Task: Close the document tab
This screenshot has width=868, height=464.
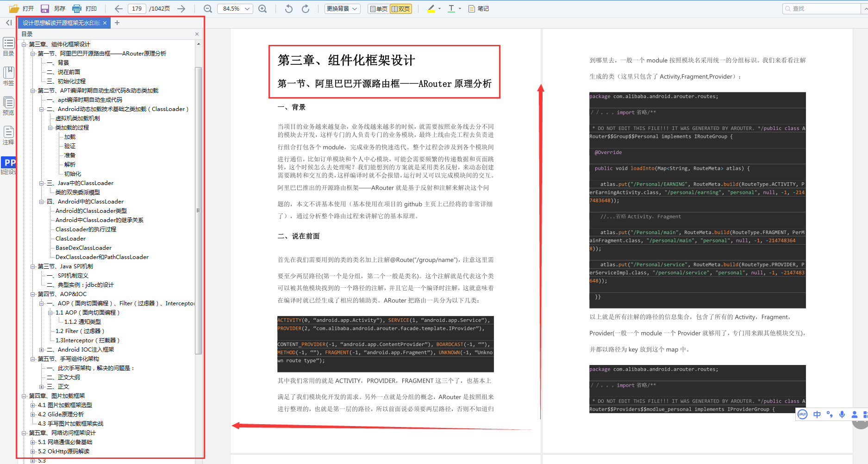Action: (105, 23)
